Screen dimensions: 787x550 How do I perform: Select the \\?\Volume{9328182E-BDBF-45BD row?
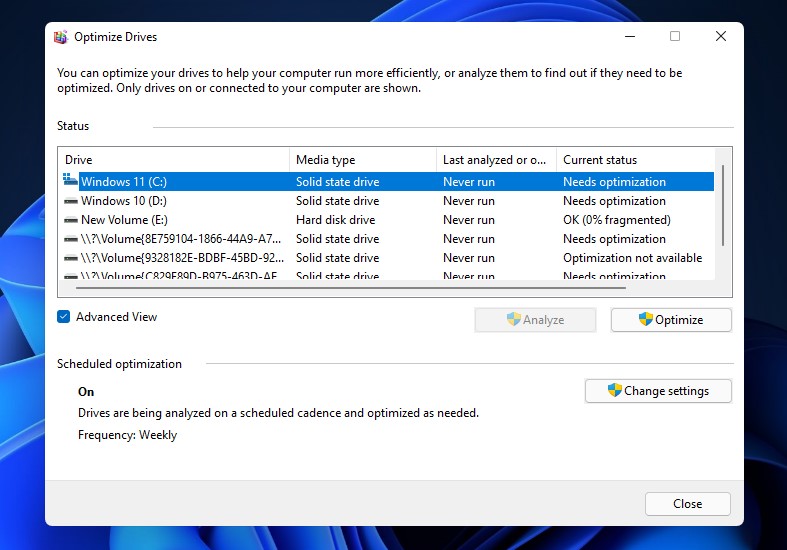click(x=387, y=258)
